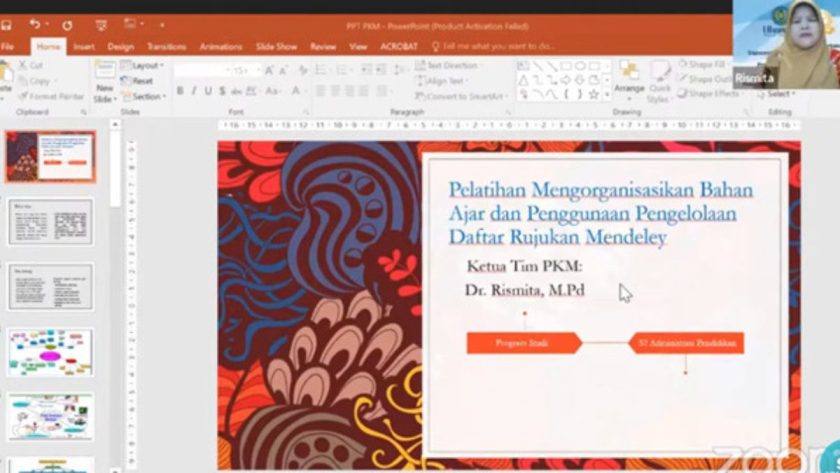840x473 pixels.
Task: Toggle Bold formatting
Action: click(180, 91)
